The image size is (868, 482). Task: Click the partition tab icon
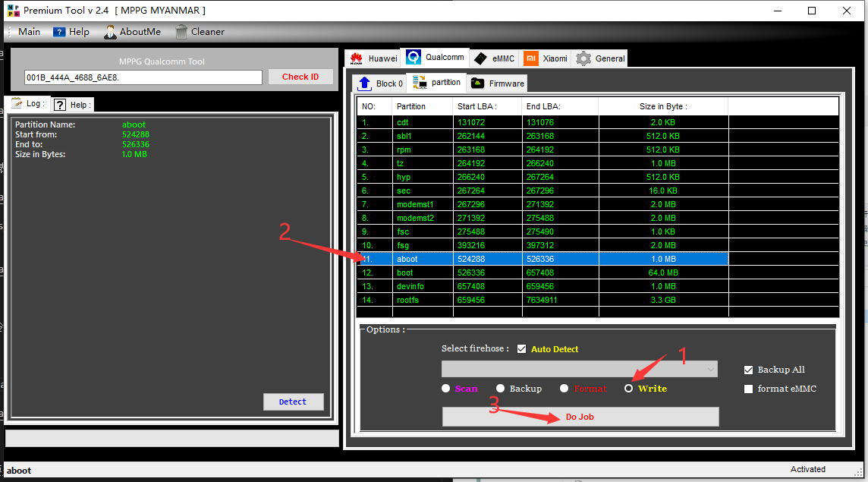pyautogui.click(x=420, y=82)
